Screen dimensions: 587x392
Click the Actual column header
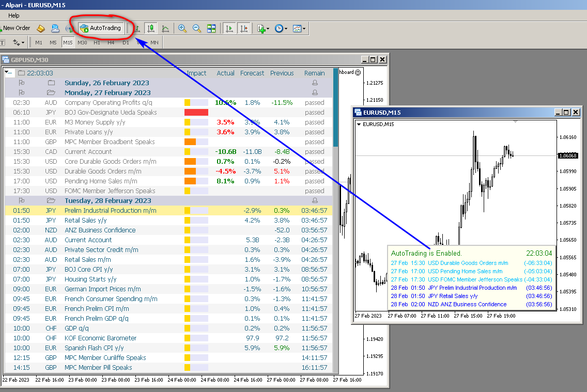[226, 73]
